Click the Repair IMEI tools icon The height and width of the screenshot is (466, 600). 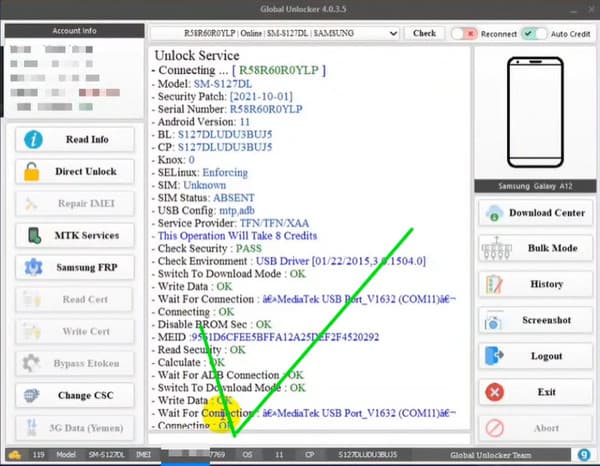(31, 204)
